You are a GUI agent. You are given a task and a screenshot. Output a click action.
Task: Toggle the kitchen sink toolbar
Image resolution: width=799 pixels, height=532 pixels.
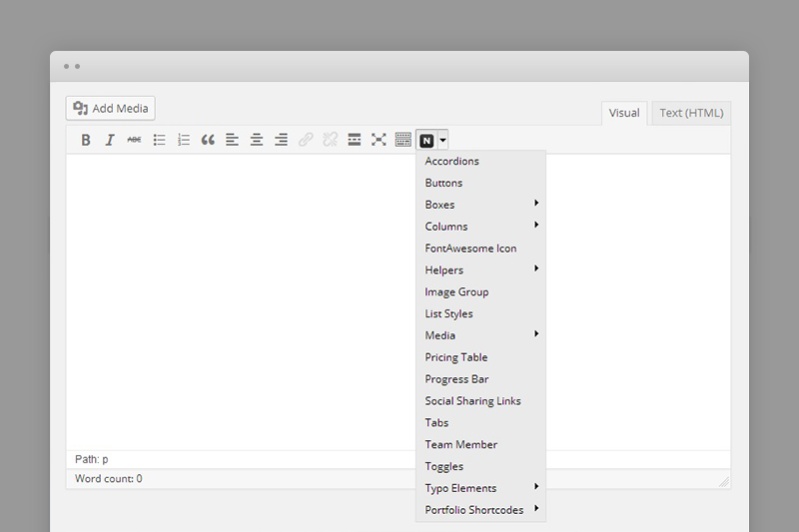coord(403,140)
